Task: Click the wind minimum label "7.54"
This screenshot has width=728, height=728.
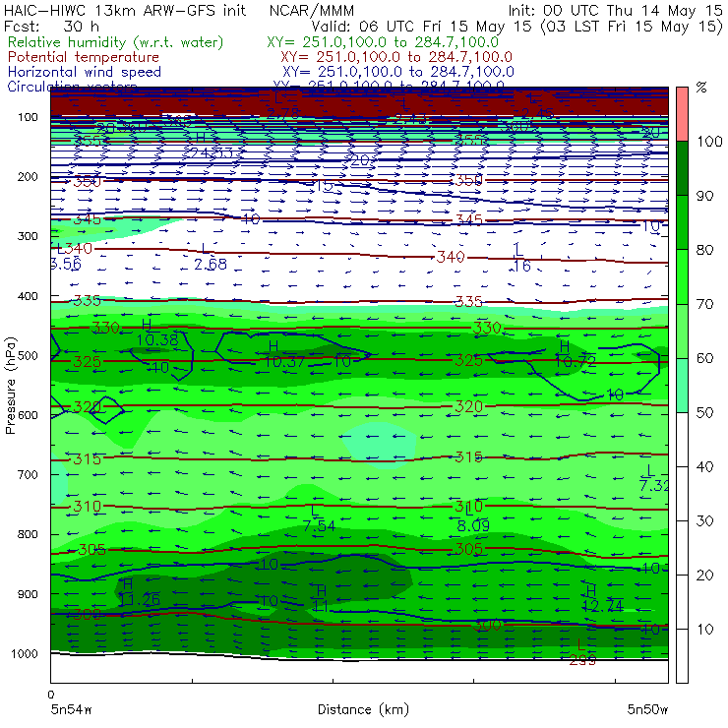Action: (319, 526)
